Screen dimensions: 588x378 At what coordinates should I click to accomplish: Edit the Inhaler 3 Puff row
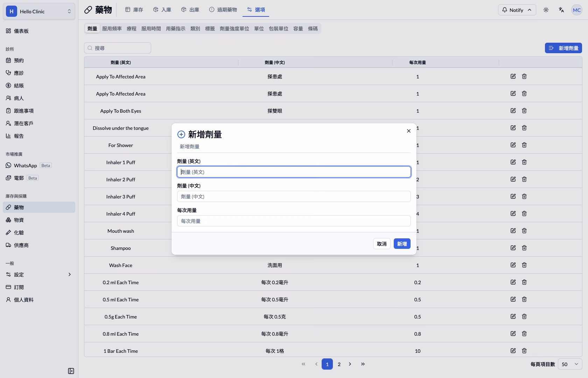click(513, 196)
